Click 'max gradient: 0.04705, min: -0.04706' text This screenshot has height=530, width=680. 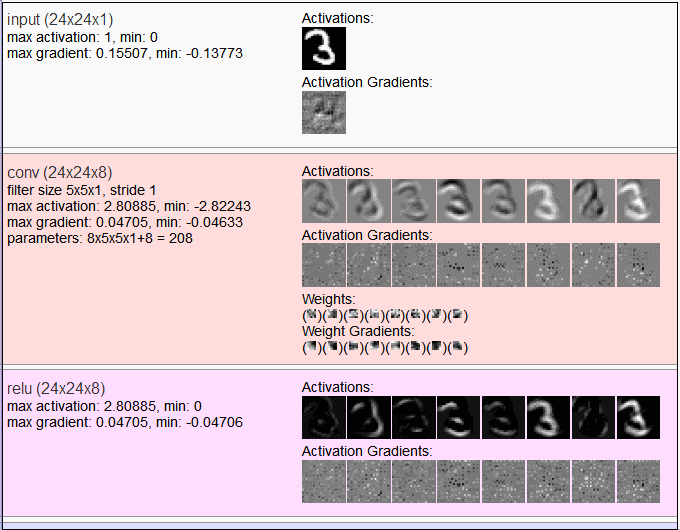pos(125,422)
